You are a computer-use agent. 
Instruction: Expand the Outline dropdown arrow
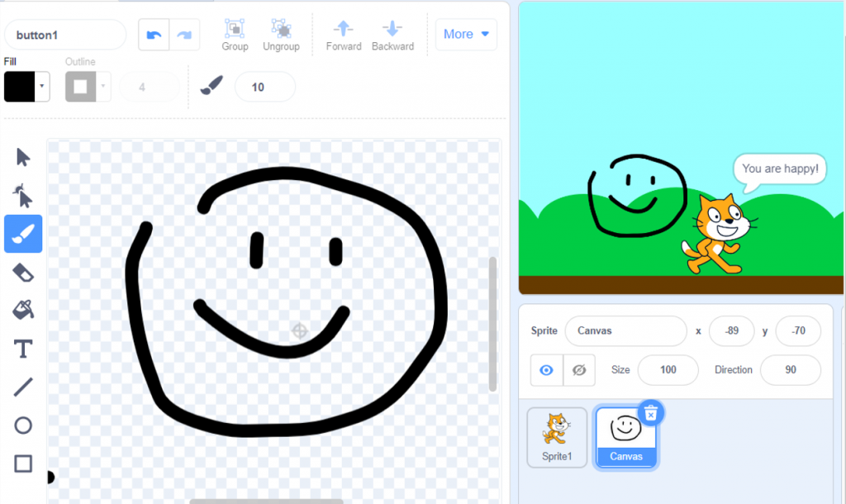click(103, 86)
